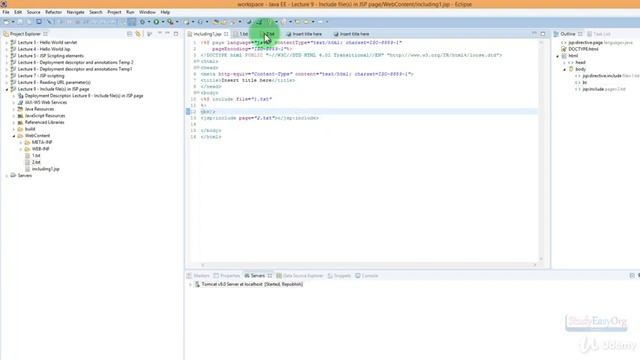
Task: Expand the Lecture 3 - Hello World servlet project
Action: point(7,42)
